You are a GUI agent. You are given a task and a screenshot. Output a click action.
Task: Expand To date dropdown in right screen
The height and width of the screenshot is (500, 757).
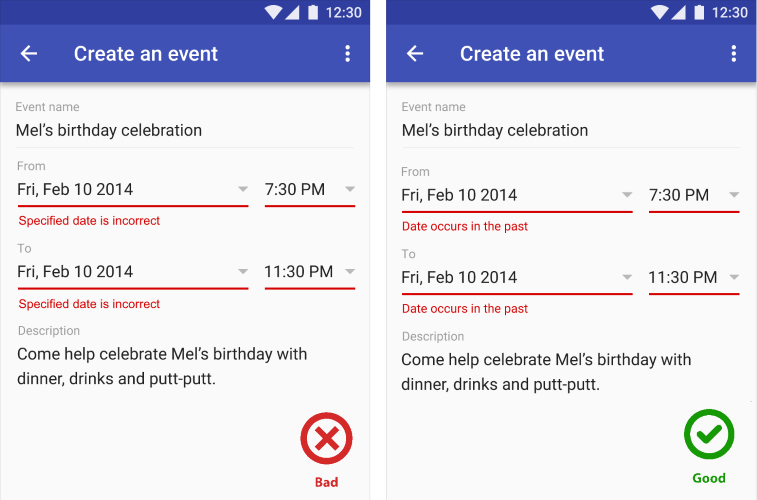[x=627, y=277]
